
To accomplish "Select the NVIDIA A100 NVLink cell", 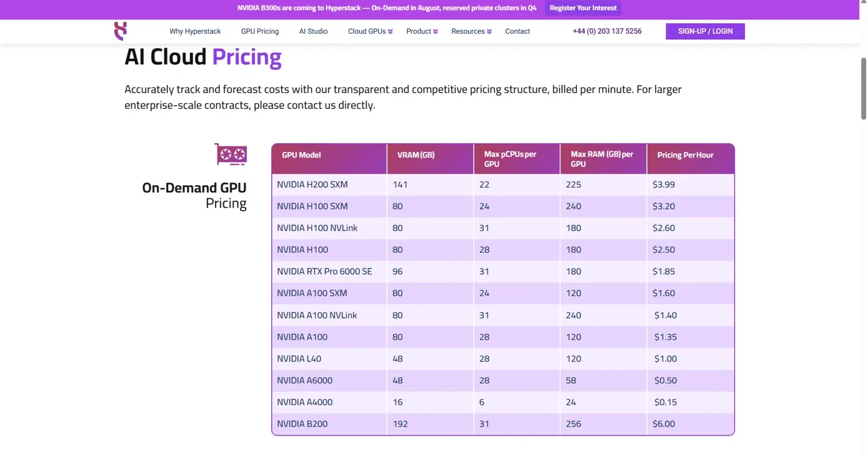I will click(317, 315).
